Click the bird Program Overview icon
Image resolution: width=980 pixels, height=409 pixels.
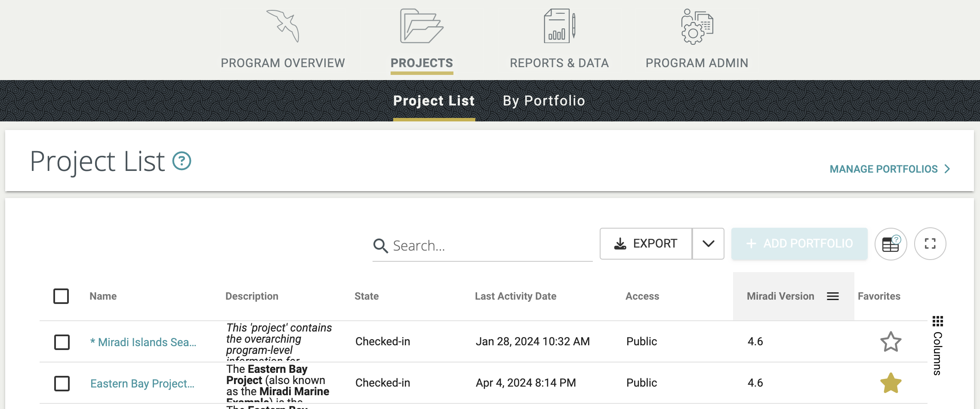283,26
